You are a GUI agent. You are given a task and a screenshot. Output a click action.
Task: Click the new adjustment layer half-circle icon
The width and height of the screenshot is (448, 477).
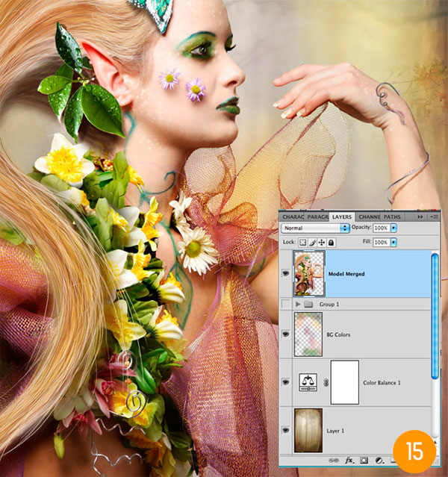pyautogui.click(x=379, y=461)
